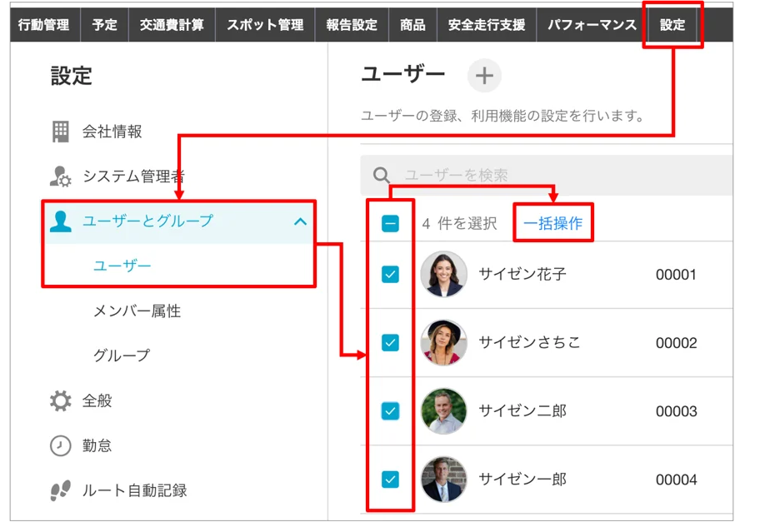Click the システム管理者 admin gear icon
760x532 pixels.
(x=61, y=177)
